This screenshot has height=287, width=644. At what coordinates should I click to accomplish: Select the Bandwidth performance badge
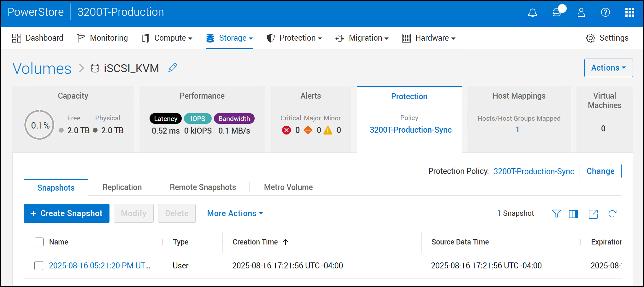234,118
